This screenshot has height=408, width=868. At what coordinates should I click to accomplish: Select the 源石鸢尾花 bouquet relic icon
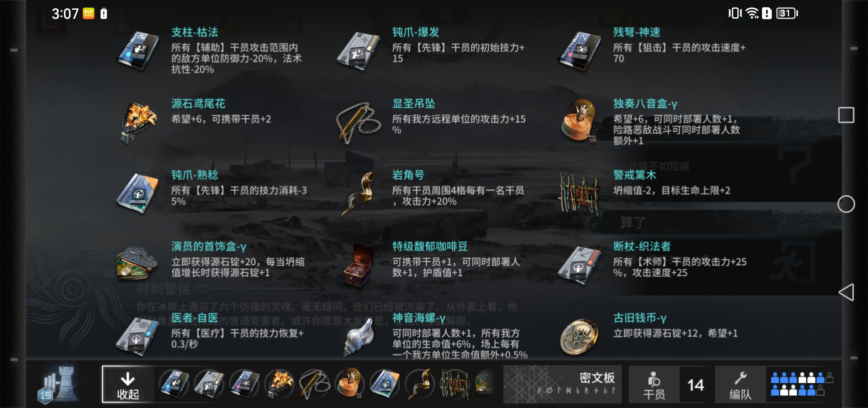click(x=138, y=122)
